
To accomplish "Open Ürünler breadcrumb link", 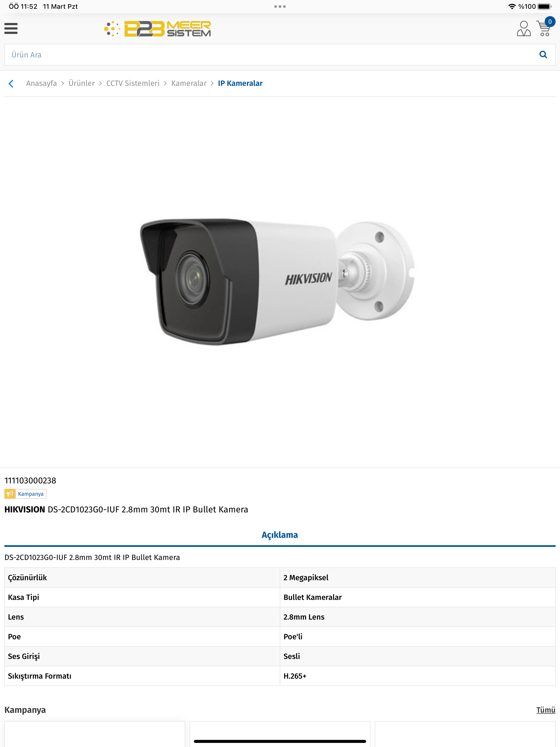I will pos(82,83).
